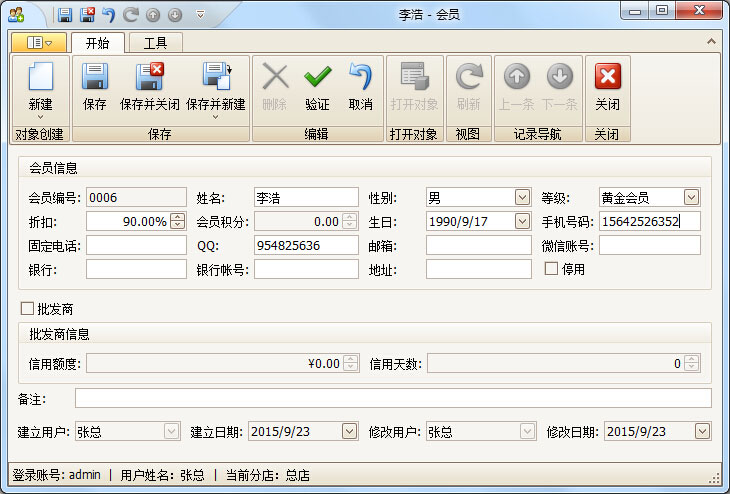This screenshot has width=730, height=494.
Task: Click the save icon in quick access toolbar
Action: coord(65,14)
